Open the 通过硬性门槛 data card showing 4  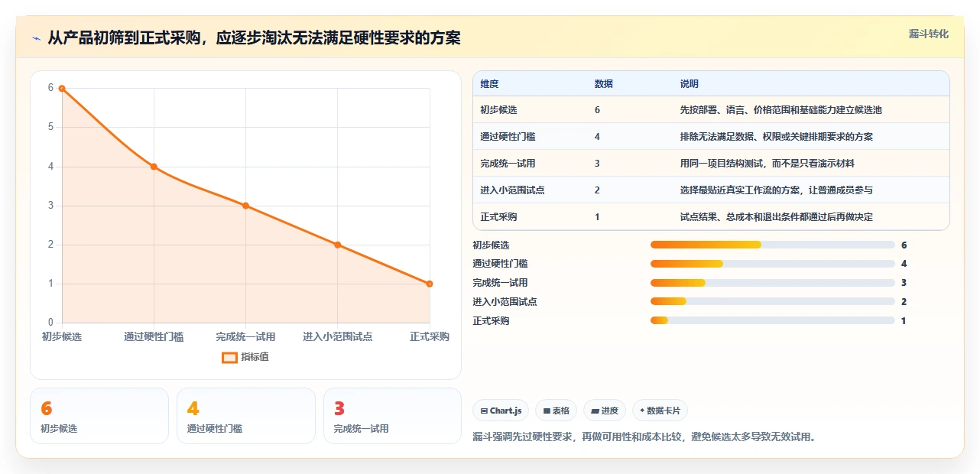(246, 416)
